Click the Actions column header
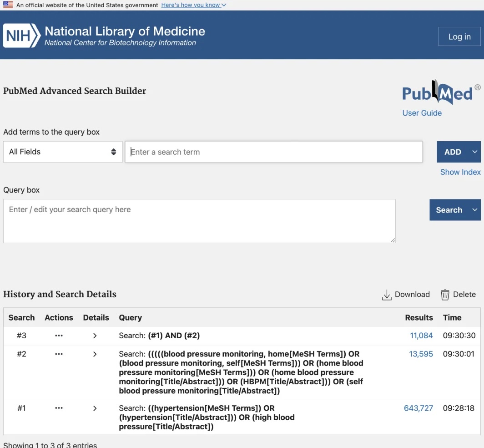484x448 pixels. [x=59, y=318]
